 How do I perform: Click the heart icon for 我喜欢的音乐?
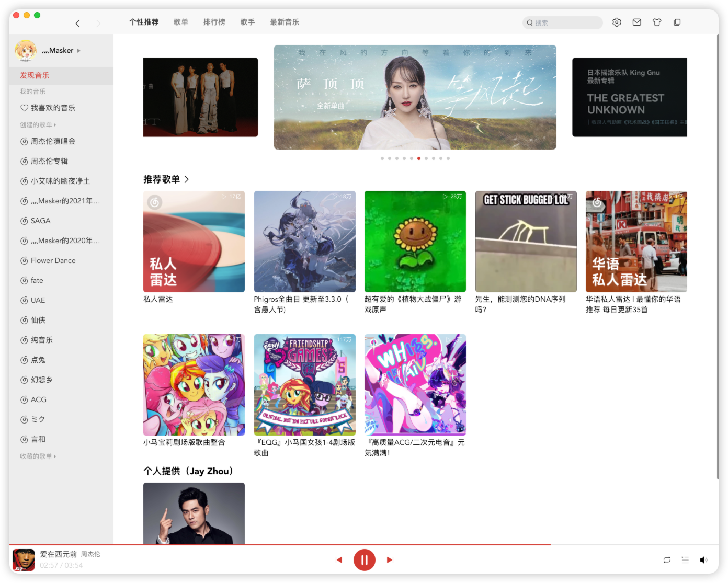coord(24,108)
